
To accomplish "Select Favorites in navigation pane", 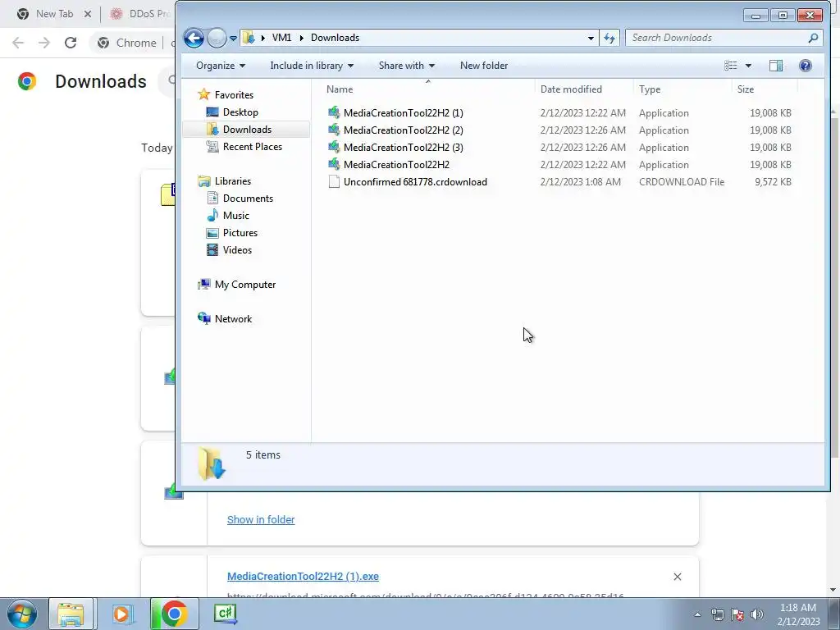I will (234, 95).
